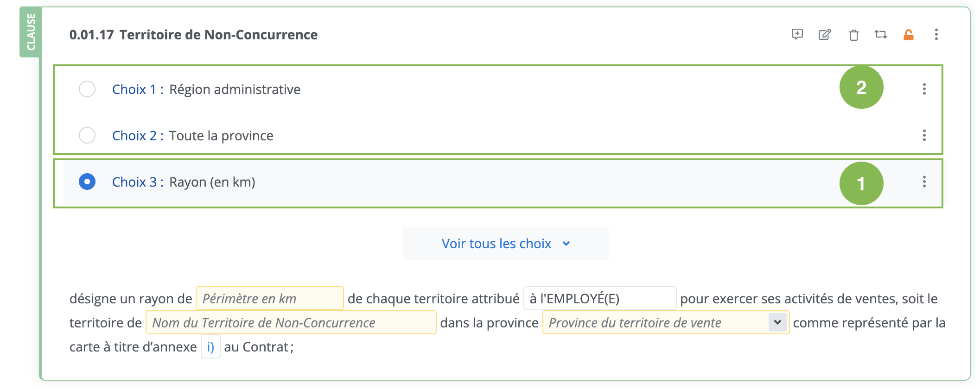The image size is (980, 389).
Task: Open options menu for Choix 1
Action: pos(924,89)
